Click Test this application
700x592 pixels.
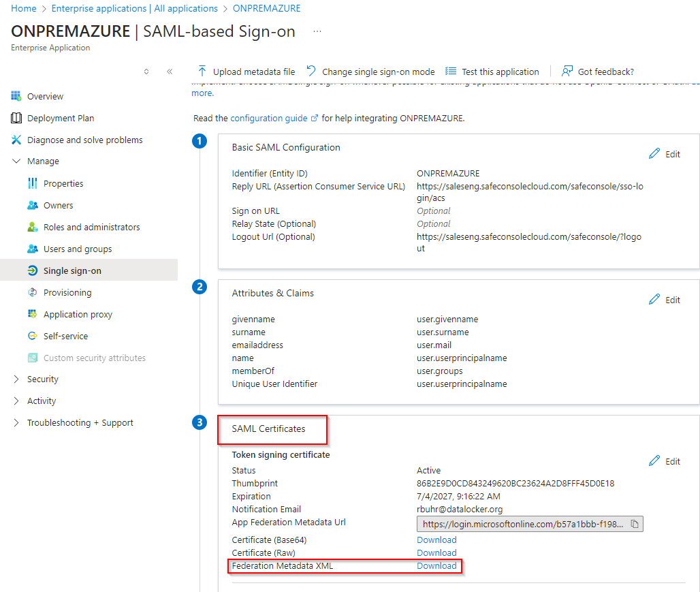[x=492, y=72]
